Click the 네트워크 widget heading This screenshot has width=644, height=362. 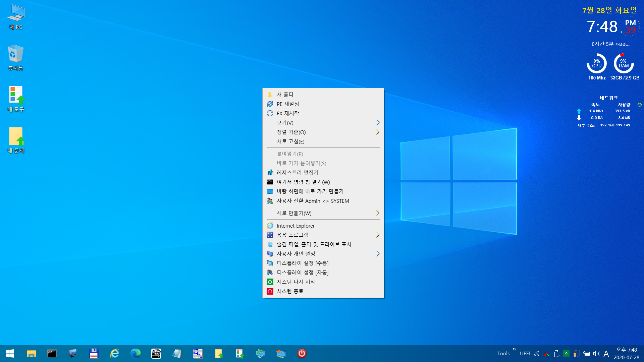tap(609, 98)
